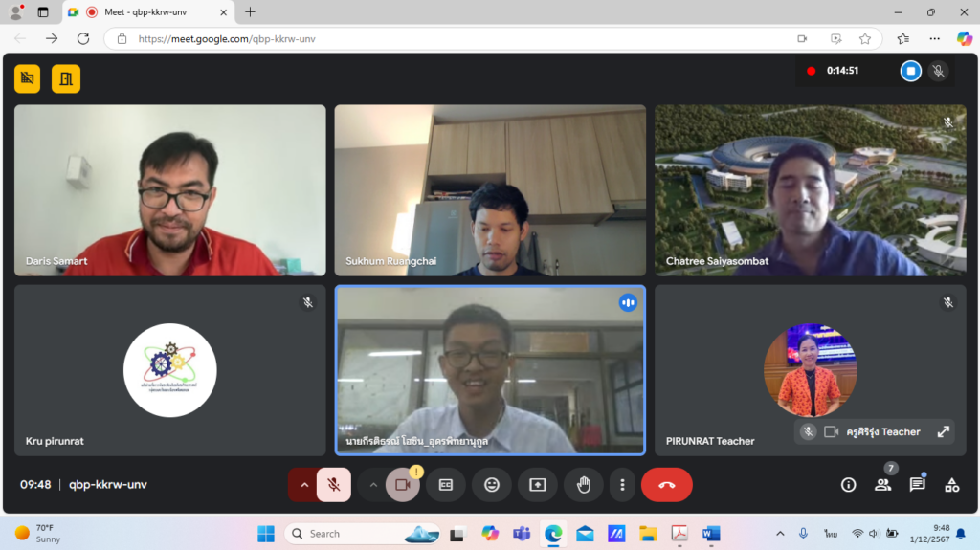Raise hand in the meeting
Screen dimensions: 980x550
point(584,484)
